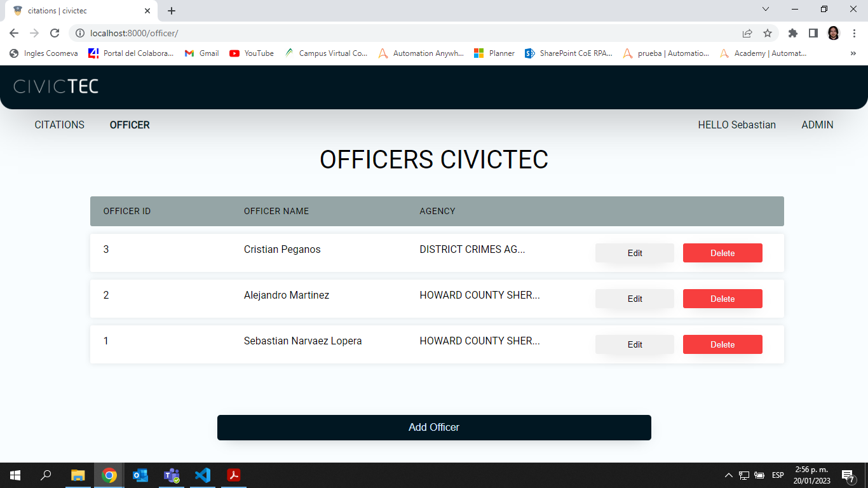868x488 pixels.
Task: Click HELLO Sebastian in the navbar
Action: pyautogui.click(x=737, y=125)
